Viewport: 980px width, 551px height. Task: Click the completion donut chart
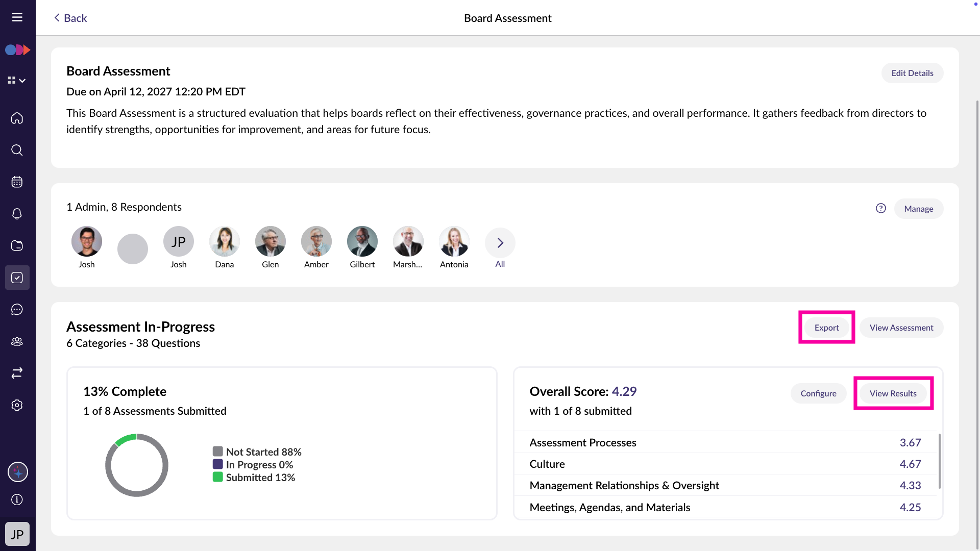tap(137, 465)
